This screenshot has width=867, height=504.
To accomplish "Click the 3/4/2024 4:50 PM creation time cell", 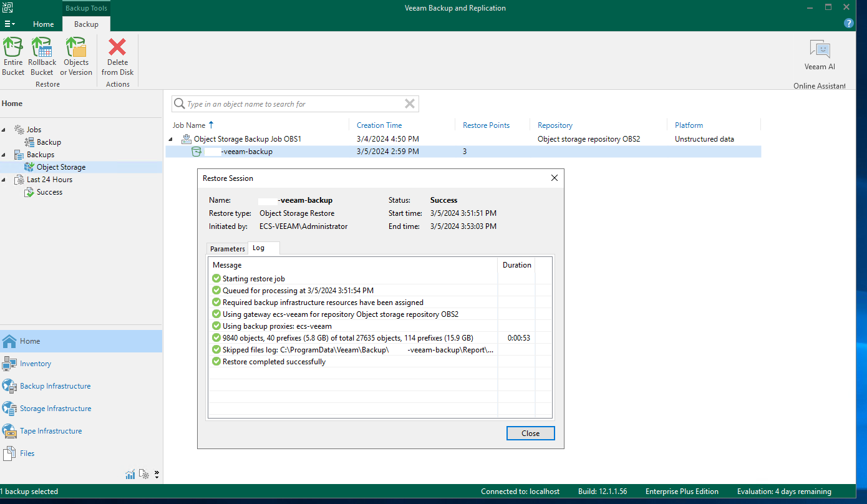I will (387, 139).
